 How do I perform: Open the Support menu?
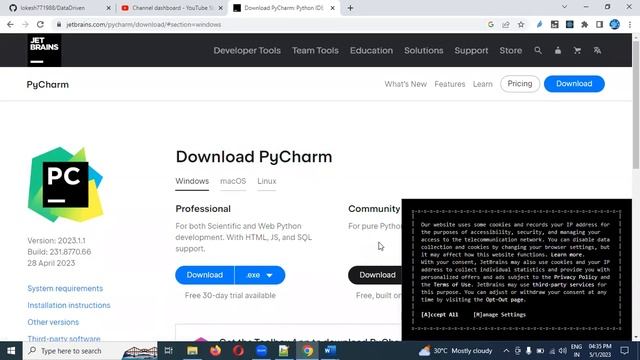pos(471,51)
